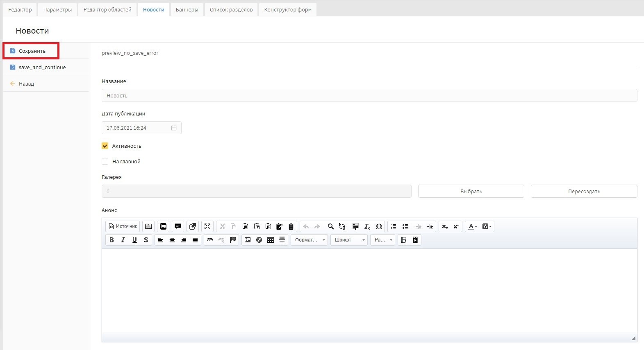This screenshot has height=350, width=644.
Task: Click the Сохранить button
Action: click(x=32, y=51)
